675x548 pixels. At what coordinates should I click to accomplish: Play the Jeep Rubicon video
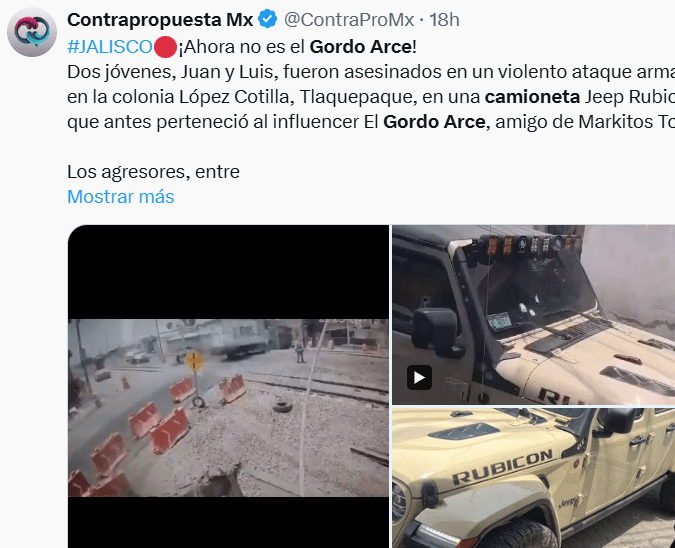419,378
